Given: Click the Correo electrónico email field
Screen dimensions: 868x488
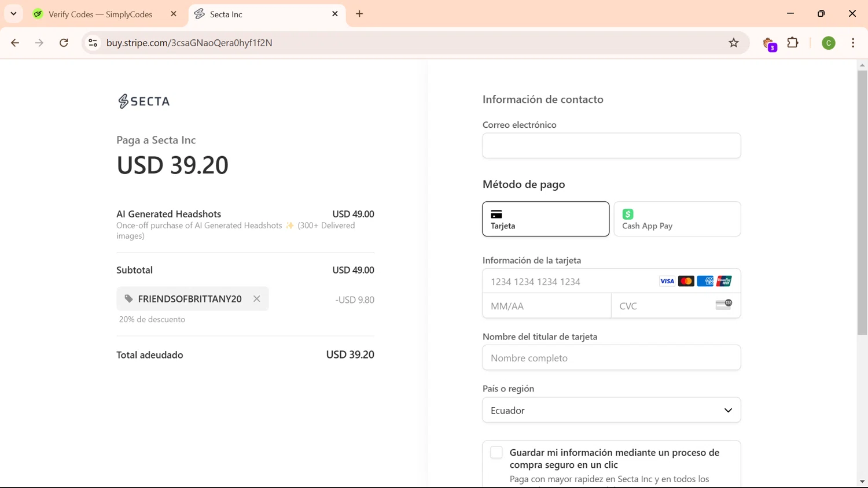Looking at the screenshot, I should [611, 146].
